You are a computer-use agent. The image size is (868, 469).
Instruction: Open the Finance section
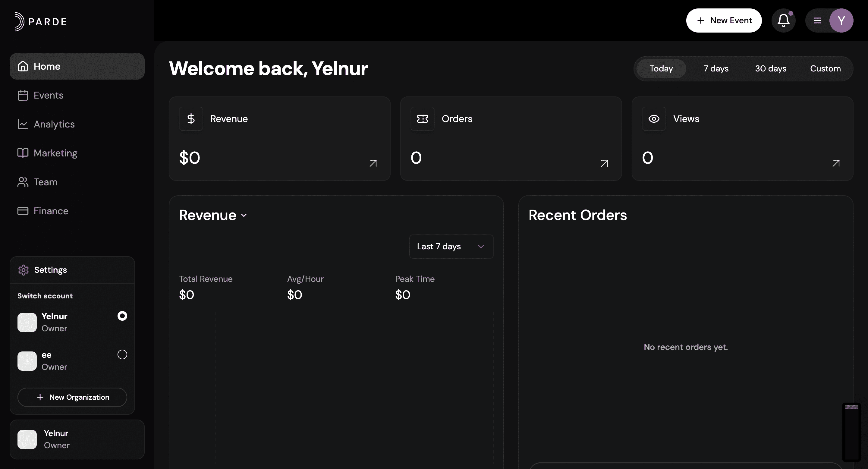pos(51,211)
